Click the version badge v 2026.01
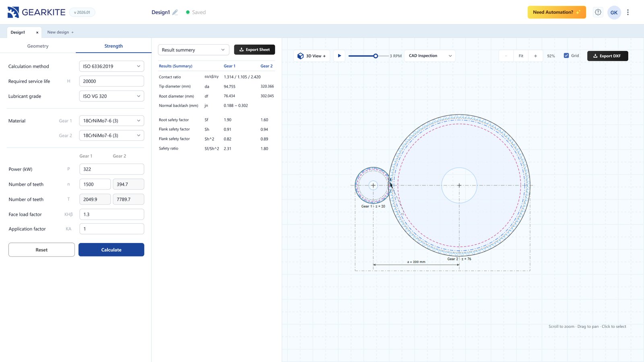 (x=82, y=12)
